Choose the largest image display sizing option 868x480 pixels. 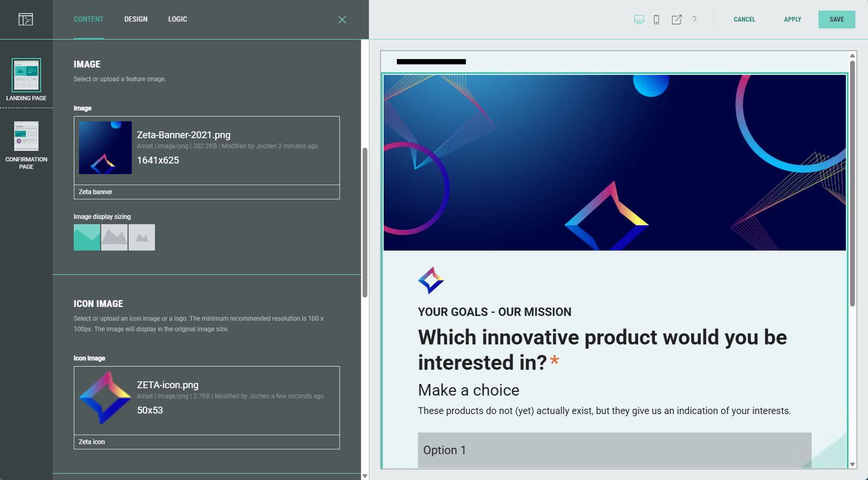point(87,237)
